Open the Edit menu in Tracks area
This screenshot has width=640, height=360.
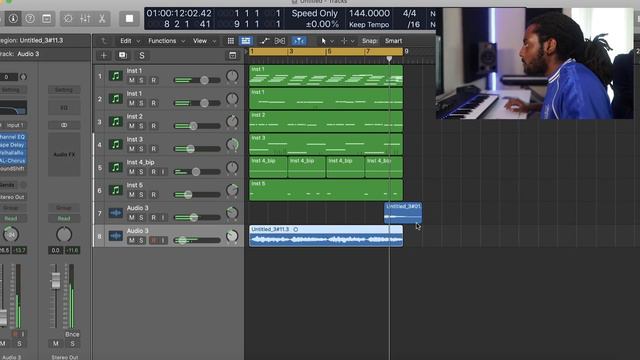click(129, 41)
